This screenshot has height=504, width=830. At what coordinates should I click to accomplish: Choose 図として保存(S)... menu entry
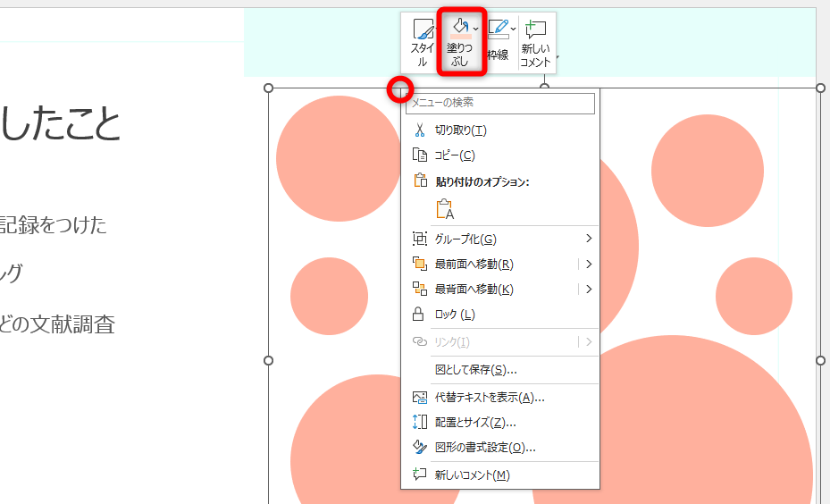click(500, 370)
